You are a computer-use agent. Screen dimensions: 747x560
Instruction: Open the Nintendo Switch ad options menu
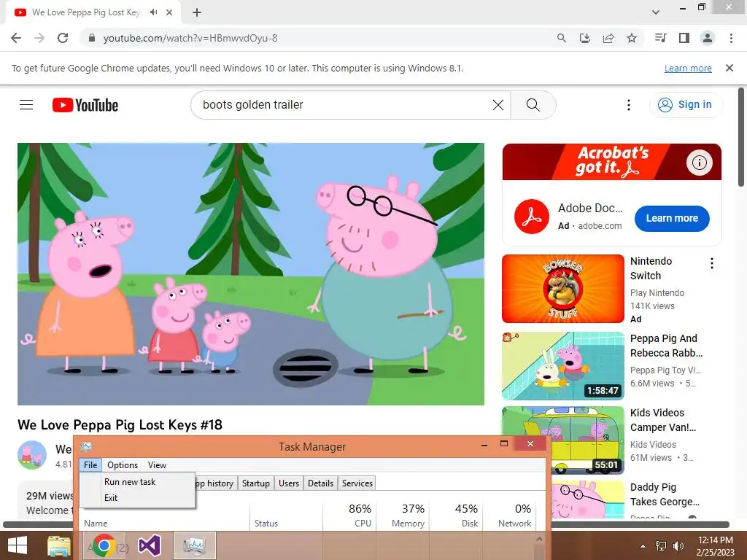click(712, 263)
